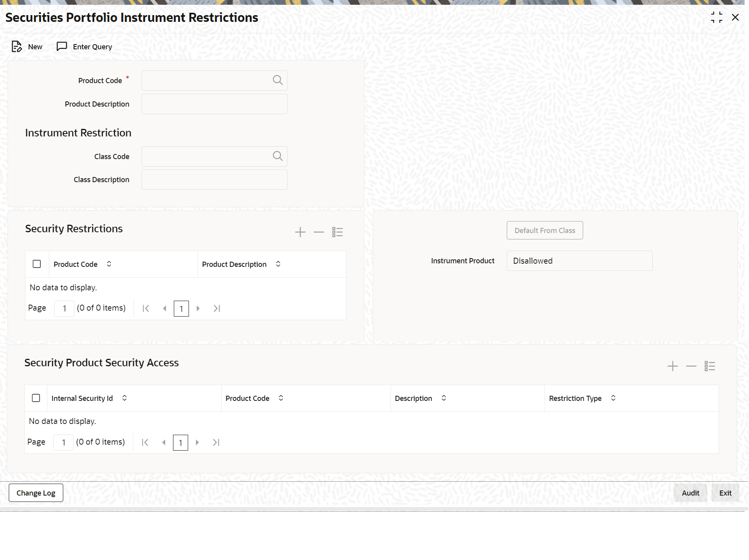Sort by Internal Security Id column

(x=125, y=398)
